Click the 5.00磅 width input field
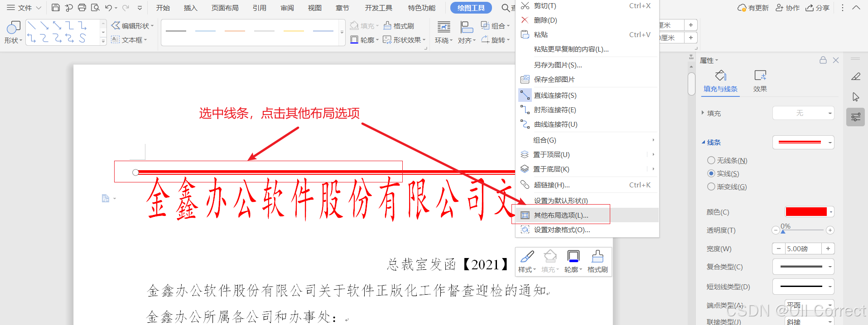The image size is (868, 325). point(803,249)
